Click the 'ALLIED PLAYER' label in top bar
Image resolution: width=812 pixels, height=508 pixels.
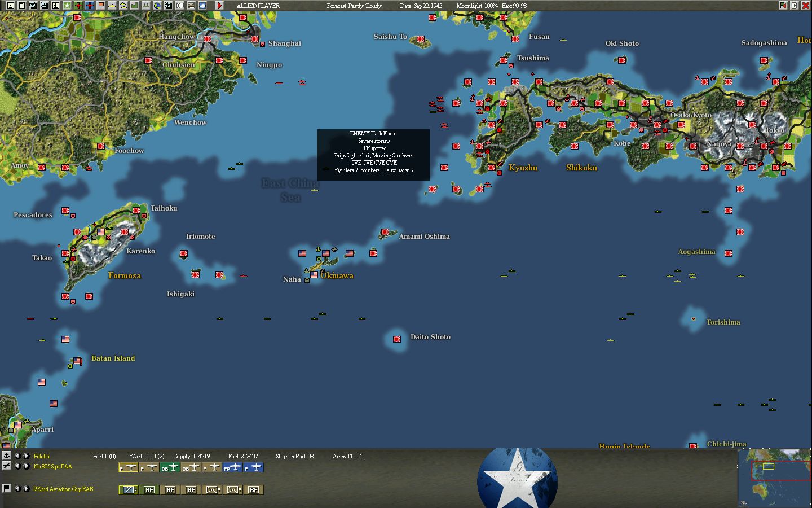[x=258, y=6]
